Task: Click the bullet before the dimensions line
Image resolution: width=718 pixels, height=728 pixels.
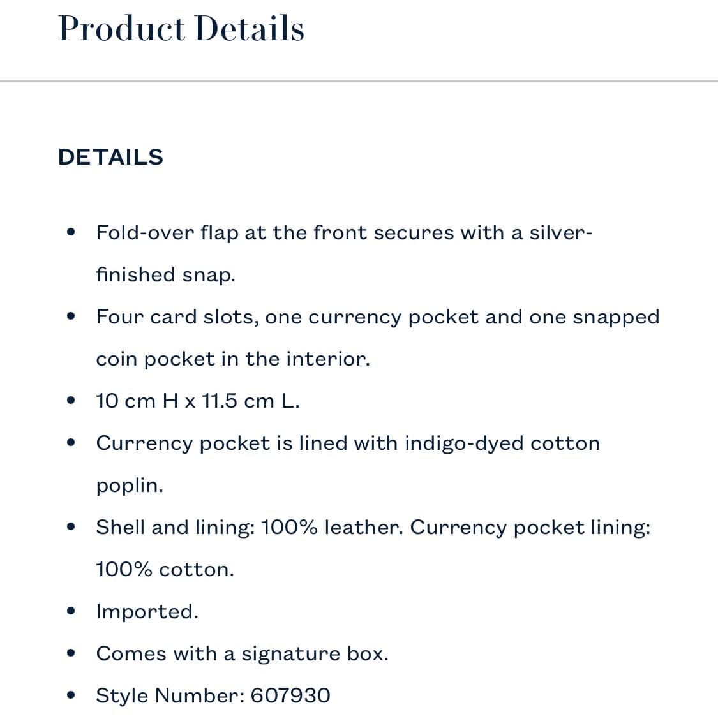Action: [x=71, y=401]
